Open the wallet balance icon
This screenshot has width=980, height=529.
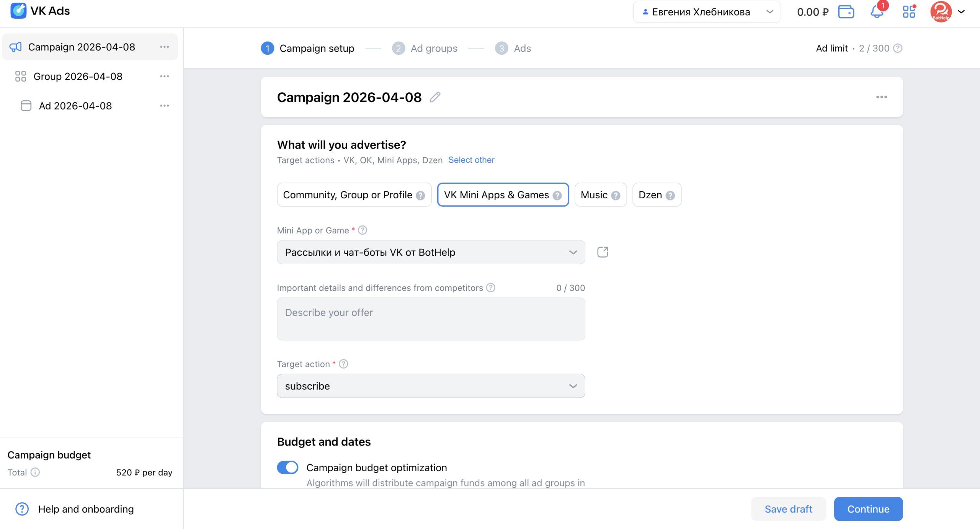846,12
